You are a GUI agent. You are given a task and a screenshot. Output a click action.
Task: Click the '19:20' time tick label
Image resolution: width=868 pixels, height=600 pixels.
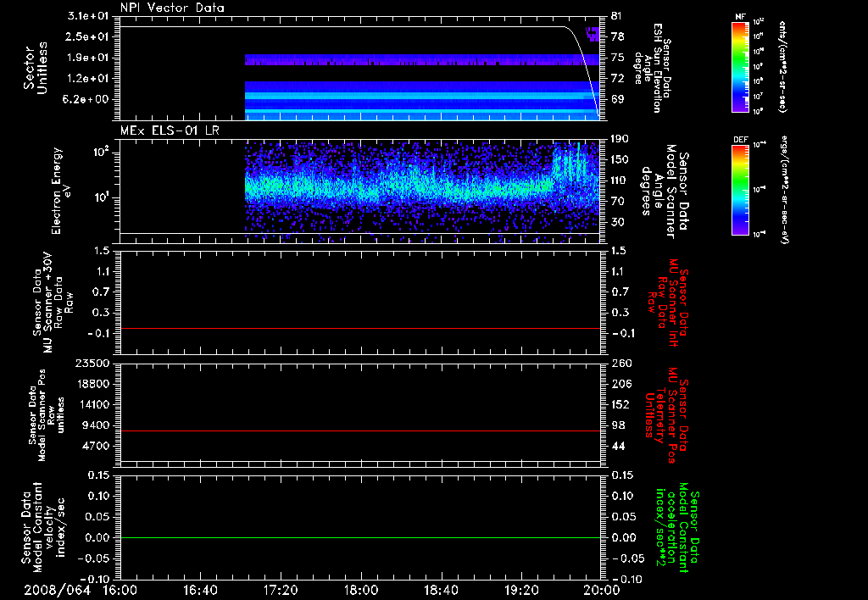(521, 590)
